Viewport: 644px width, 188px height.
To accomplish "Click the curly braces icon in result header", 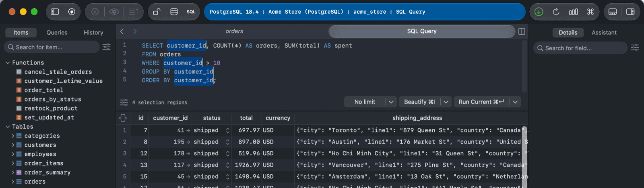I will 123,118.
